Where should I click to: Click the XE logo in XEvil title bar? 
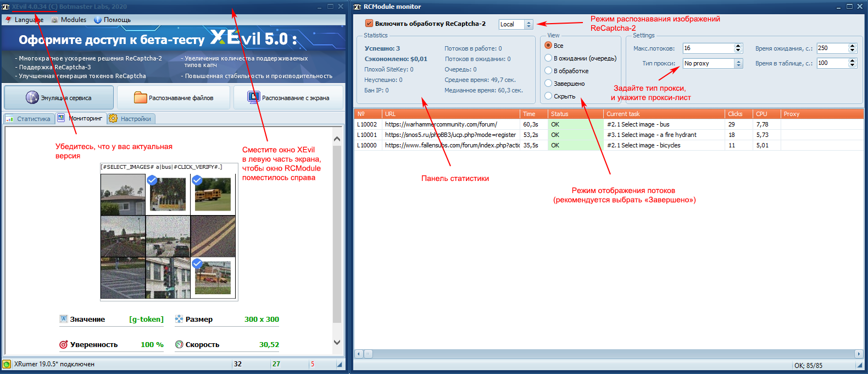point(6,7)
